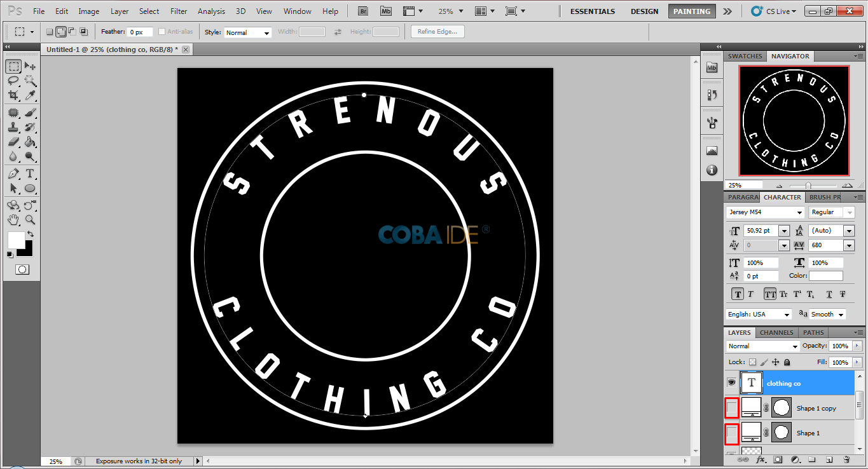Click the white foreground color swatch
The width and height of the screenshot is (868, 469).
(x=16, y=240)
